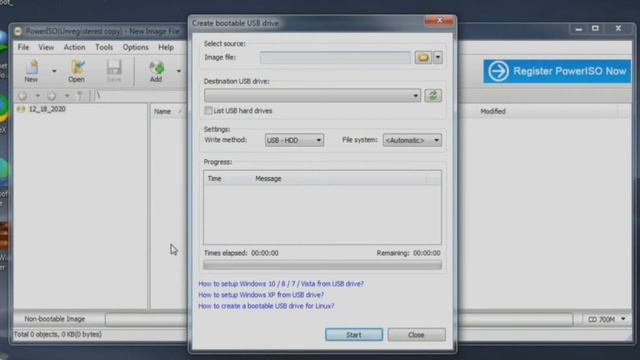This screenshot has height=360, width=640.
Task: Click the write progress bar
Action: tap(322, 265)
